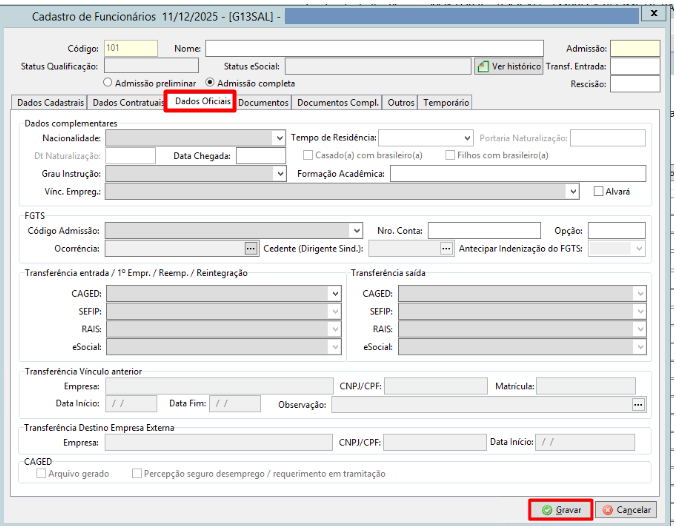Click the Transf. Entrada field
Screen dimensions: 676x526
[x=635, y=66]
